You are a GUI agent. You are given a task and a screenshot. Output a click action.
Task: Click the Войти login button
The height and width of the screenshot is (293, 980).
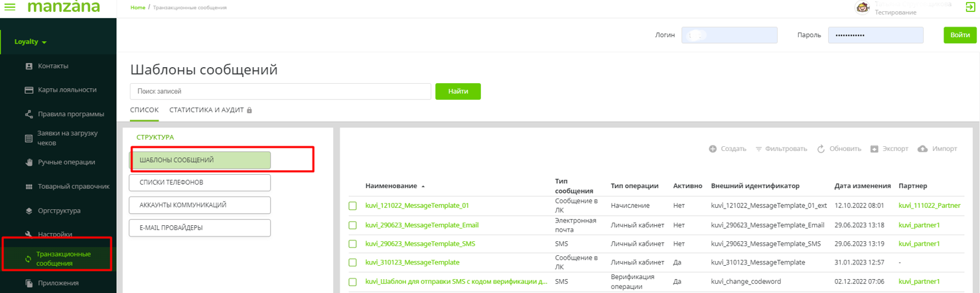coord(959,35)
